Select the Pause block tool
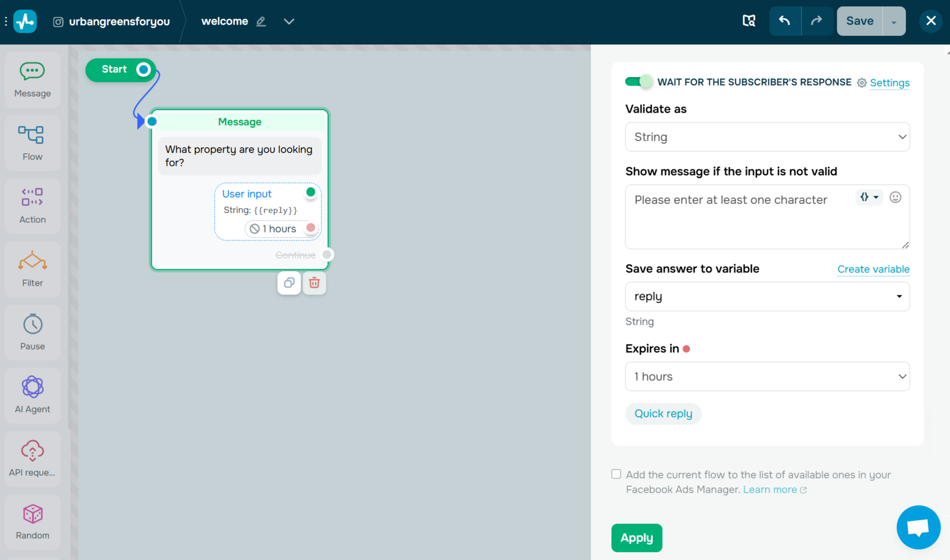 coord(32,332)
